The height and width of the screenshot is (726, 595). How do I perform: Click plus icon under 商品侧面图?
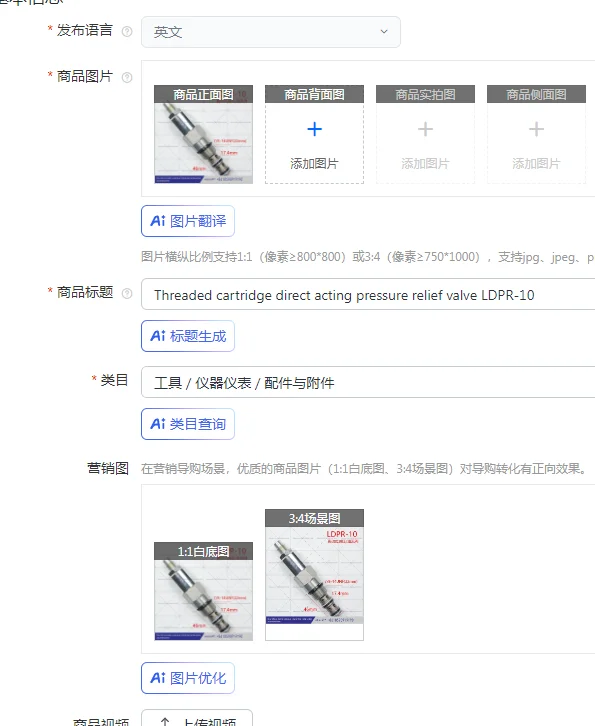[x=536, y=129]
